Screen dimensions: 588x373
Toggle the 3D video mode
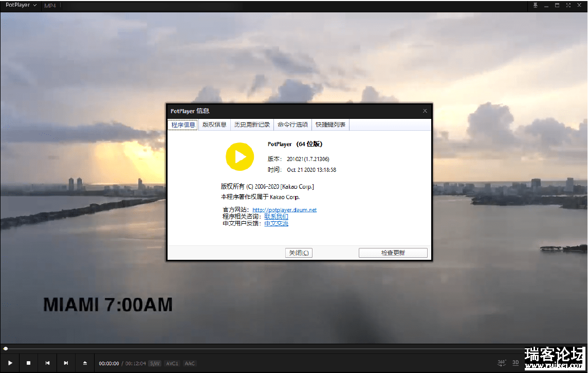[516, 363]
